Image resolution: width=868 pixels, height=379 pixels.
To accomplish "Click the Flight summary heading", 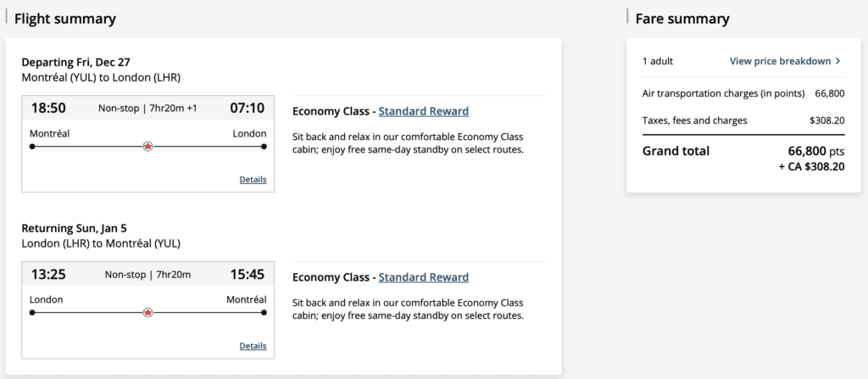I will [x=65, y=19].
